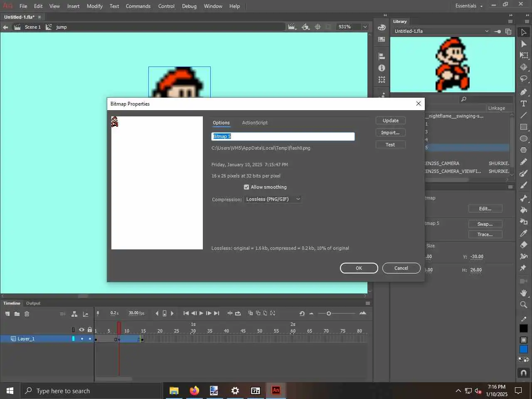Toggle outline color box for Layer_1

click(x=74, y=339)
